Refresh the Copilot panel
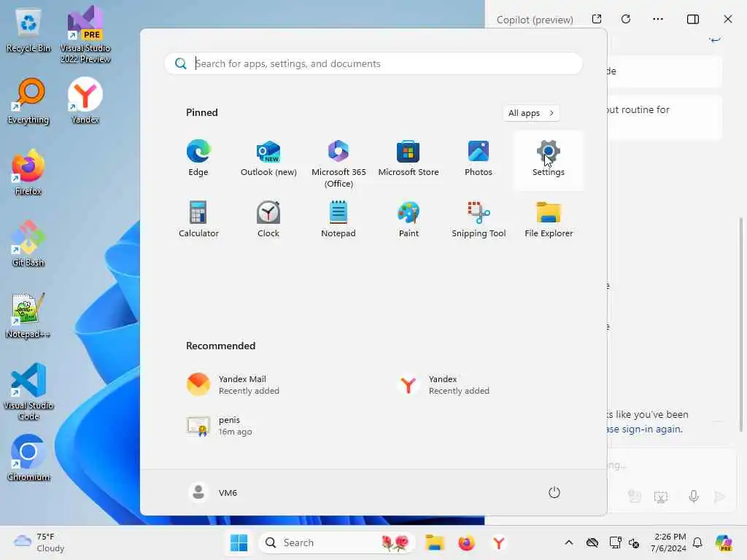Image resolution: width=747 pixels, height=560 pixels. pos(626,19)
